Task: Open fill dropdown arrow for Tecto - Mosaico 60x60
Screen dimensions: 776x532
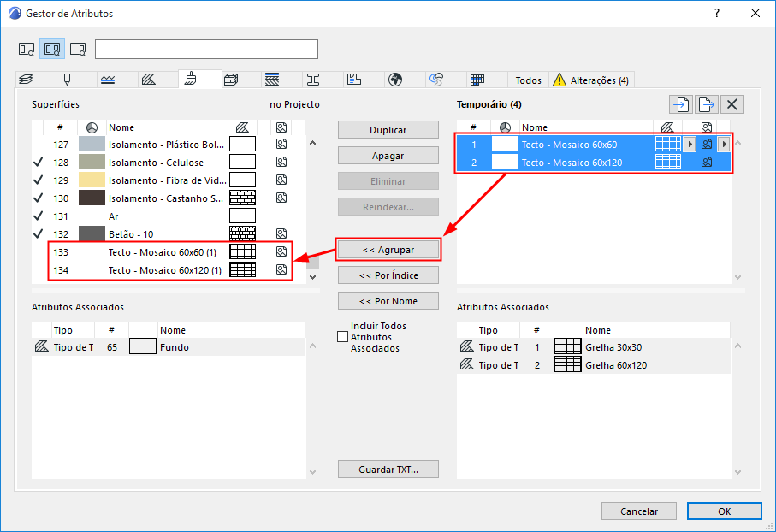Action: [x=690, y=145]
